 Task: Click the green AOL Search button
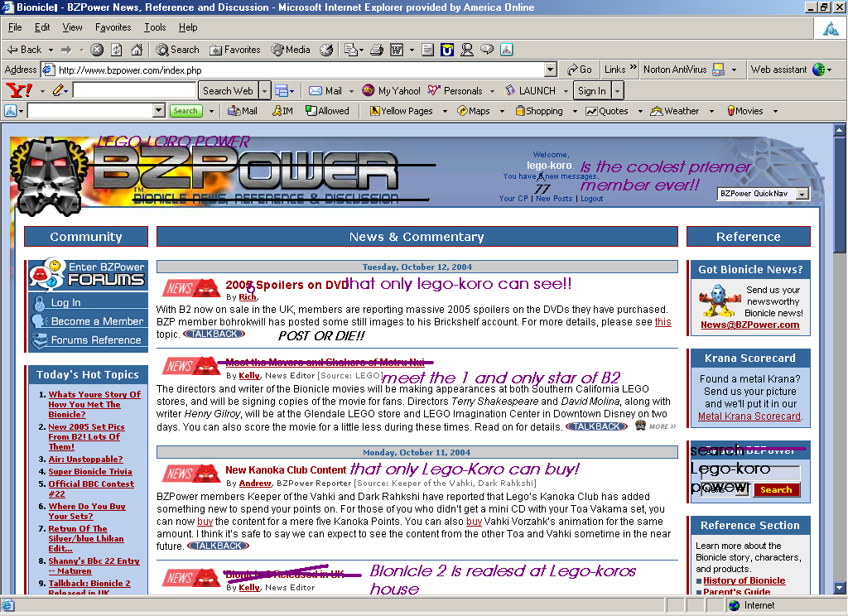click(185, 111)
